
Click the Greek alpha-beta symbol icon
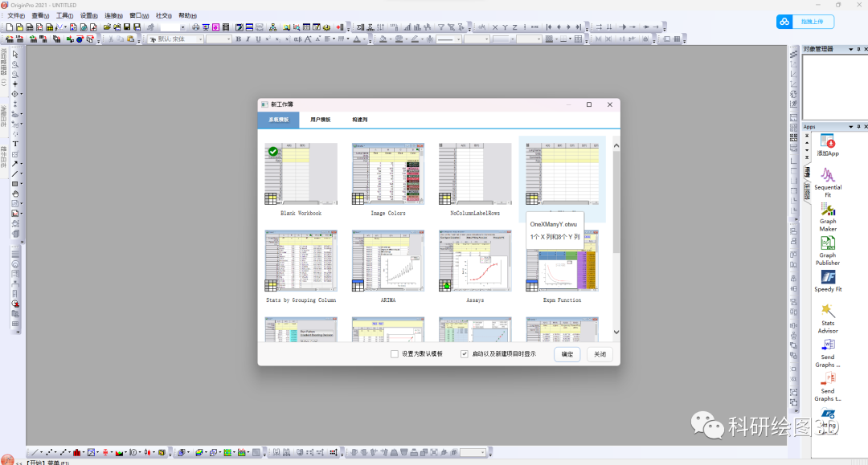(298, 39)
